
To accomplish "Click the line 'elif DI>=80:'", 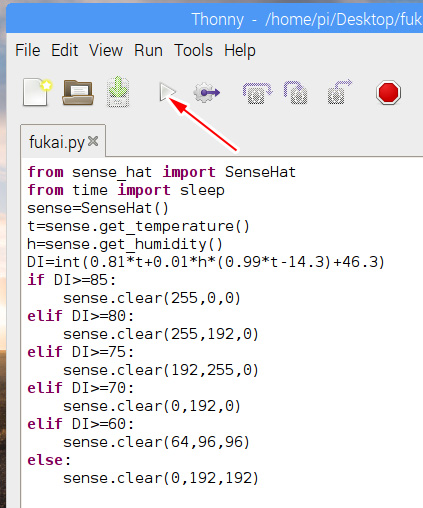I will point(81,316).
